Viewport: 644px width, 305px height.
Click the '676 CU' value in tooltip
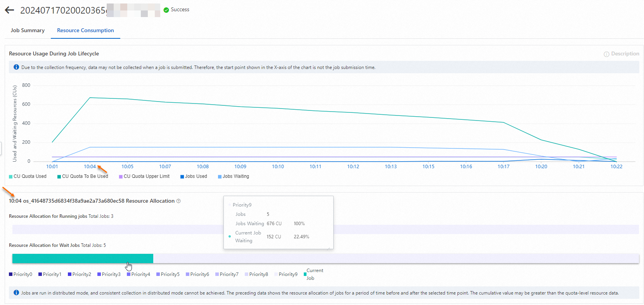point(274,224)
